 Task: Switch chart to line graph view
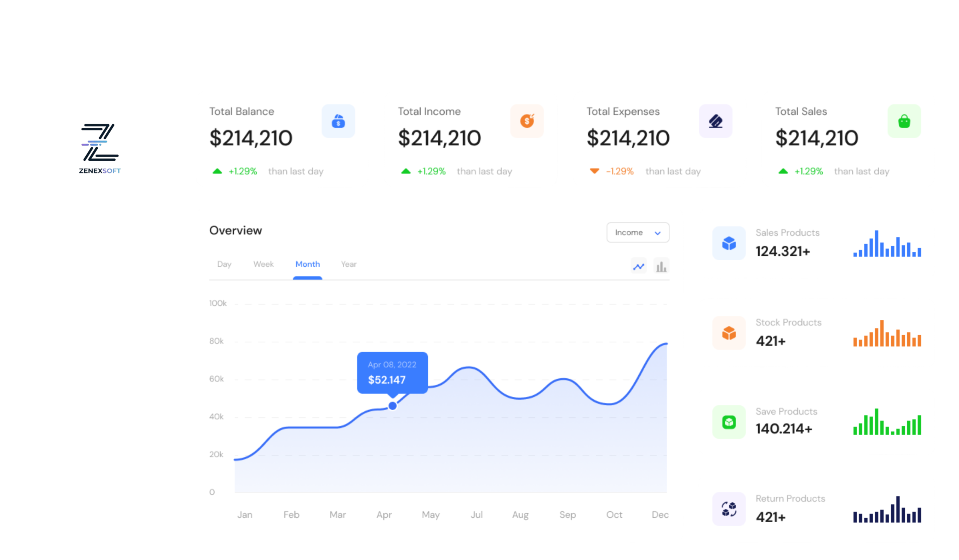(x=639, y=266)
